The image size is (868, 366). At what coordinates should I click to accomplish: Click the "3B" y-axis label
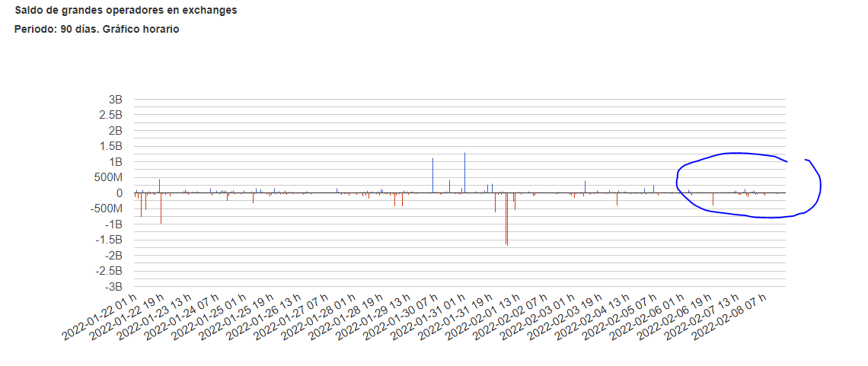[116, 100]
